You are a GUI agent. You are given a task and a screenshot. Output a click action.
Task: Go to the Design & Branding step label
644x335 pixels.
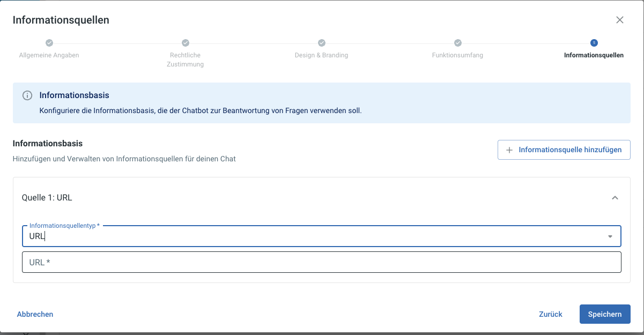point(321,55)
